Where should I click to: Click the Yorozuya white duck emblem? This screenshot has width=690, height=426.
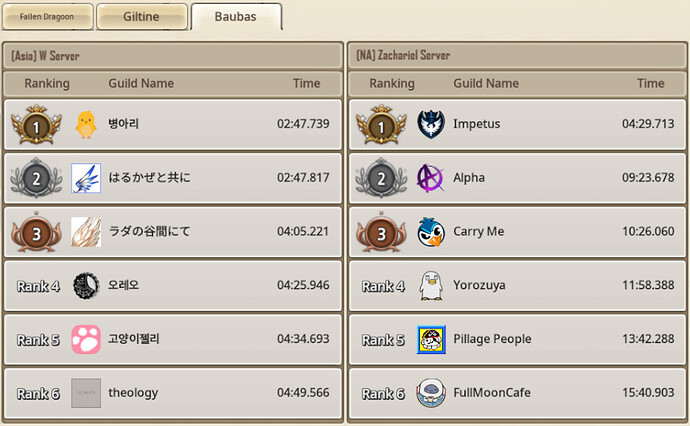[x=431, y=286]
